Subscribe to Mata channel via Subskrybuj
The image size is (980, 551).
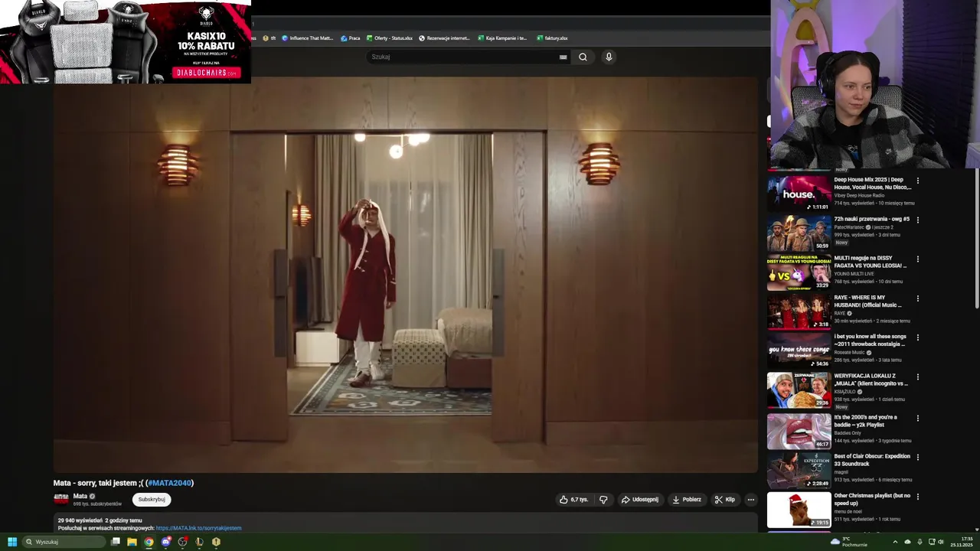point(152,500)
